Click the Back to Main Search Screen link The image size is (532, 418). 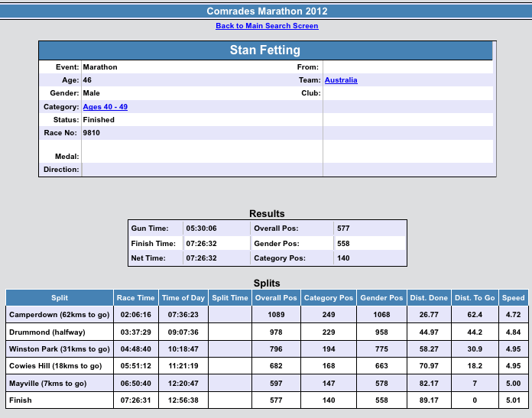click(x=267, y=26)
